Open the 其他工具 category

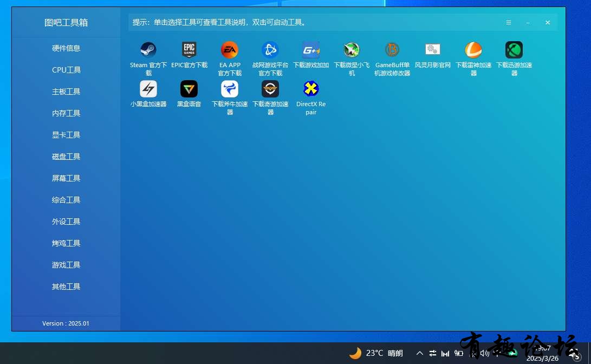[x=66, y=287]
